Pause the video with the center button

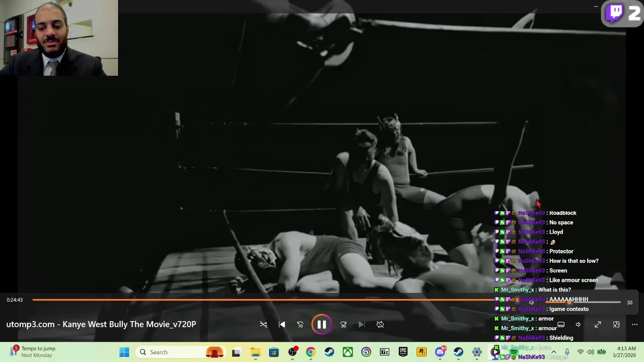(x=321, y=324)
